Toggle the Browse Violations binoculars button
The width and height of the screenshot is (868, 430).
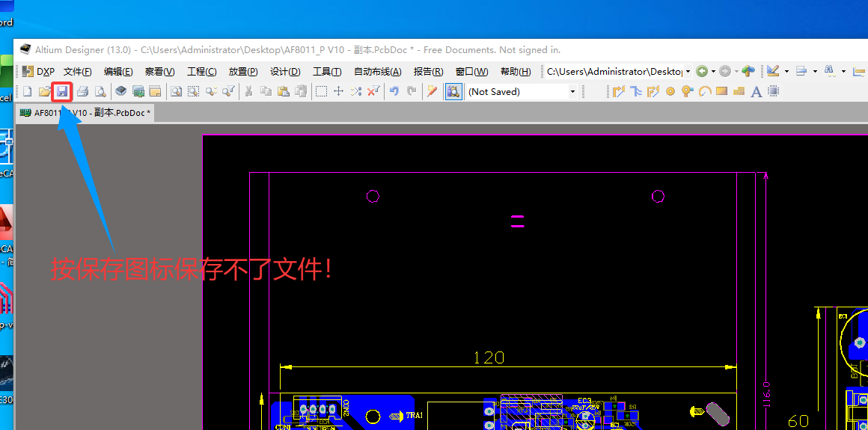453,91
